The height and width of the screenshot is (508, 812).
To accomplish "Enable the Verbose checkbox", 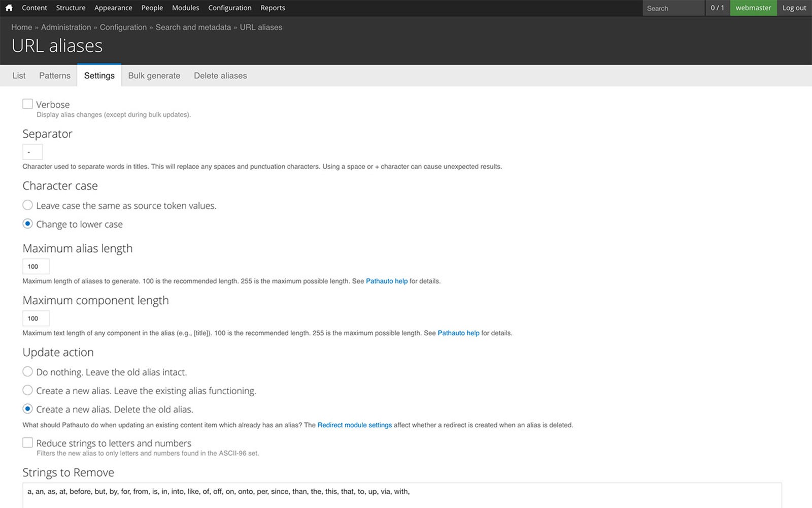I will tap(27, 104).
